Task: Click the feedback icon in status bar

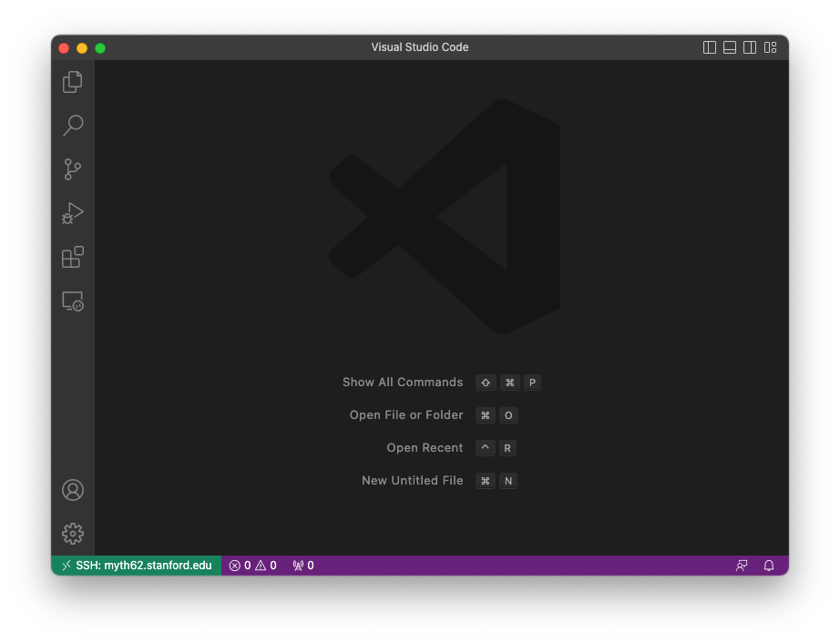Action: (x=742, y=565)
